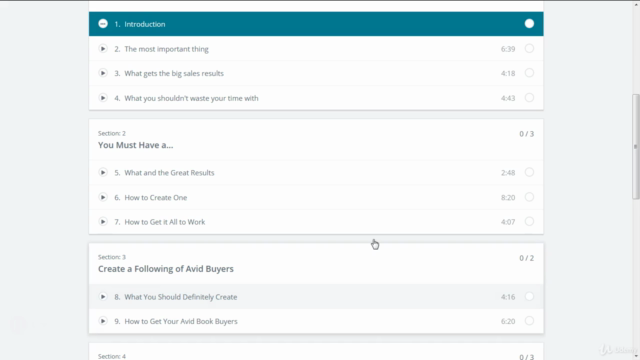Mark lecture 4 completion circle
The height and width of the screenshot is (360, 640).
coord(529,98)
